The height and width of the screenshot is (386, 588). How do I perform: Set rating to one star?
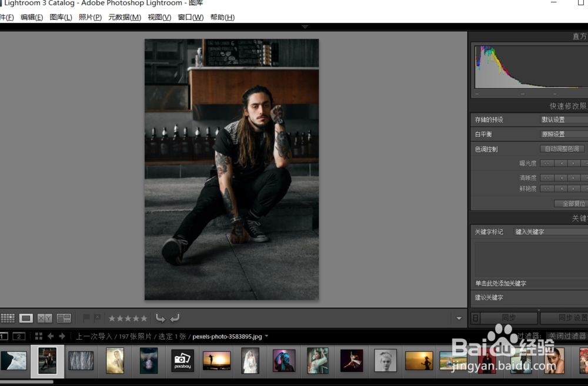click(112, 318)
